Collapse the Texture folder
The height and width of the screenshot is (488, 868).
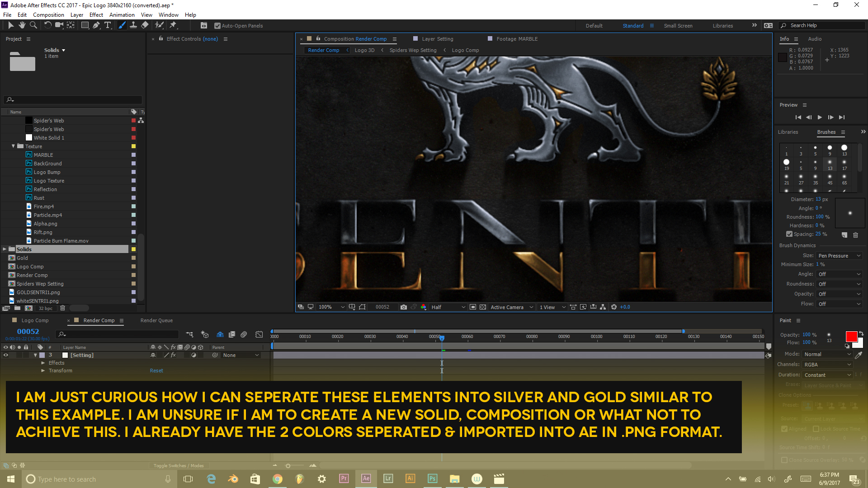click(13, 146)
